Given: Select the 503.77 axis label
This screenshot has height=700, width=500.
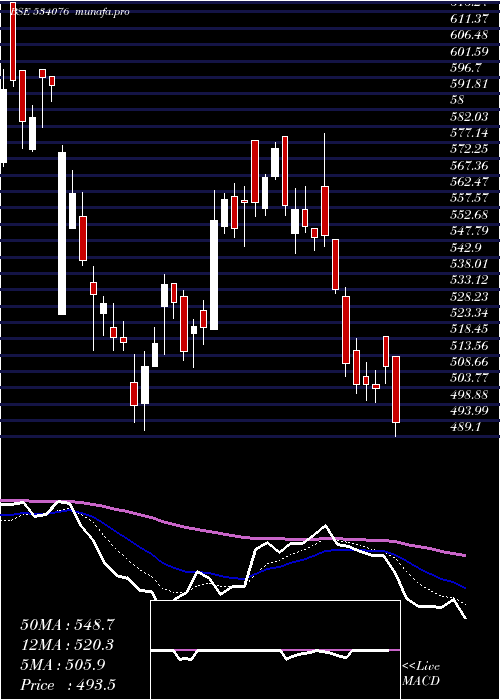Looking at the screenshot, I should coord(469,379).
